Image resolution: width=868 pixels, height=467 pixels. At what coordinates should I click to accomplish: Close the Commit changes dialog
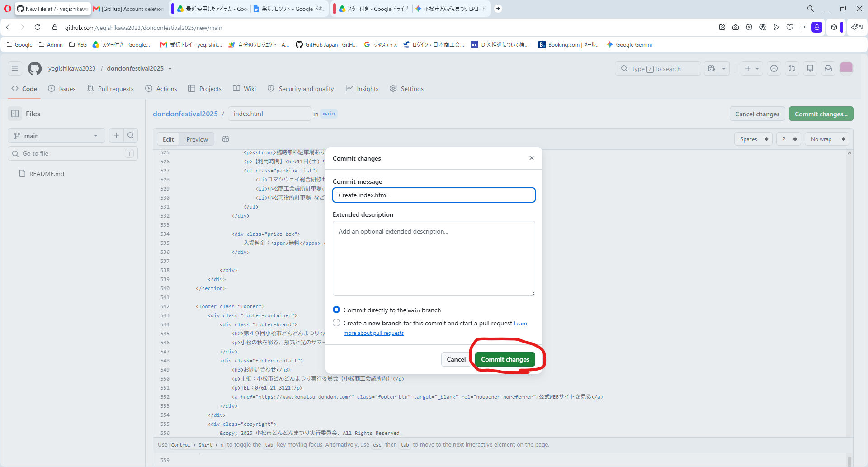coord(532,158)
